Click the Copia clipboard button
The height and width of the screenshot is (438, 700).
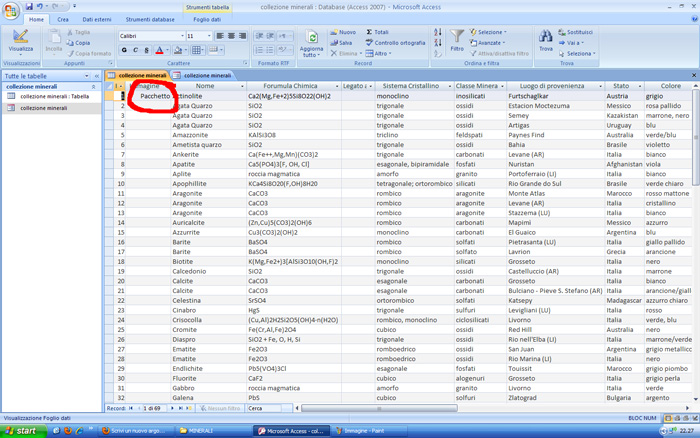pos(79,43)
